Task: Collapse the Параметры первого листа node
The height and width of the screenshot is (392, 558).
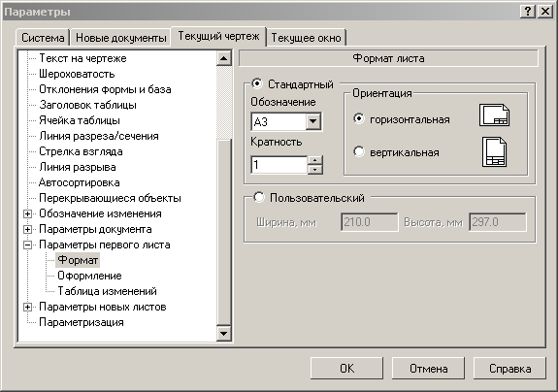Action: 27,245
